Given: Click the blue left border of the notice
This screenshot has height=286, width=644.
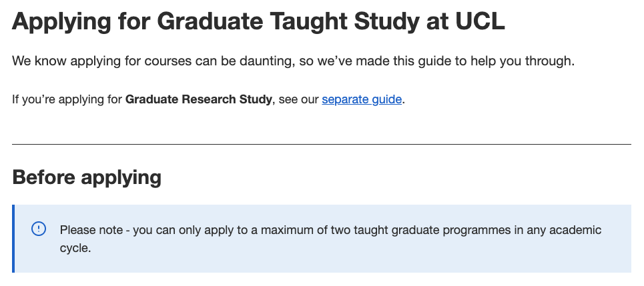Looking at the screenshot, I should click(13, 239).
